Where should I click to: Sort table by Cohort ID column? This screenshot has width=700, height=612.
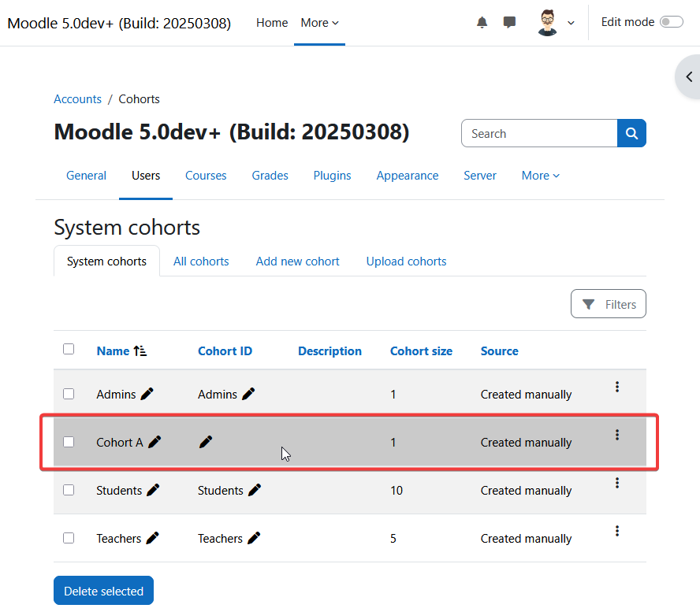coord(225,351)
